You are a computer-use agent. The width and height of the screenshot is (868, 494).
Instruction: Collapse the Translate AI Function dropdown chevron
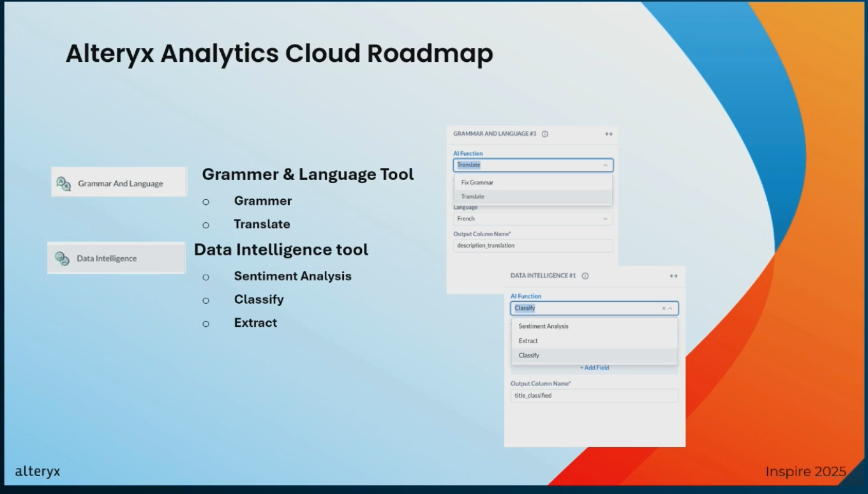(605, 165)
